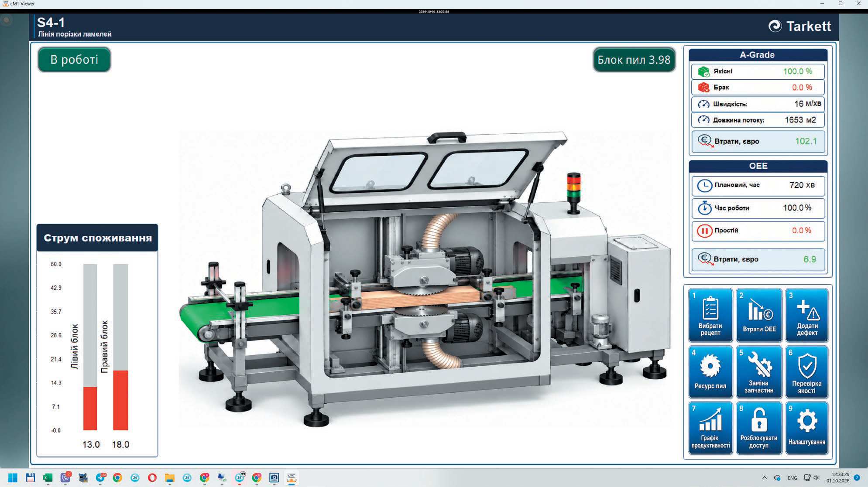Open File Explorer from the taskbar
Image resolution: width=868 pixels, height=487 pixels.
click(170, 478)
